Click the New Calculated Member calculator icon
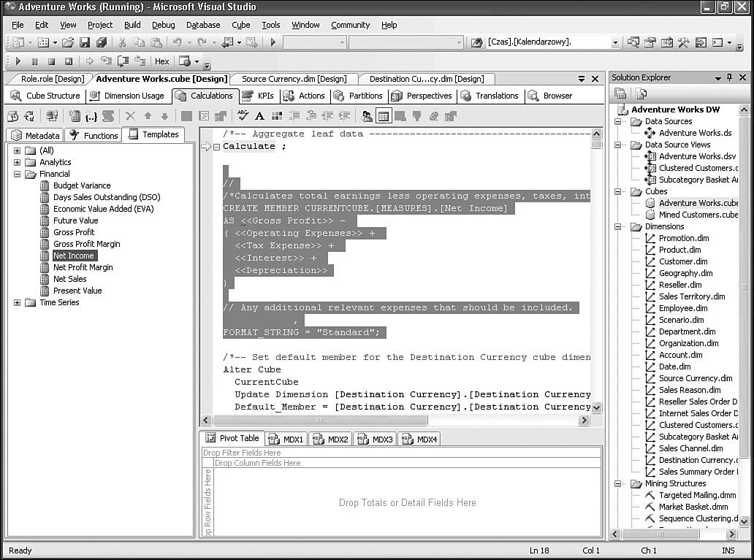 74,116
